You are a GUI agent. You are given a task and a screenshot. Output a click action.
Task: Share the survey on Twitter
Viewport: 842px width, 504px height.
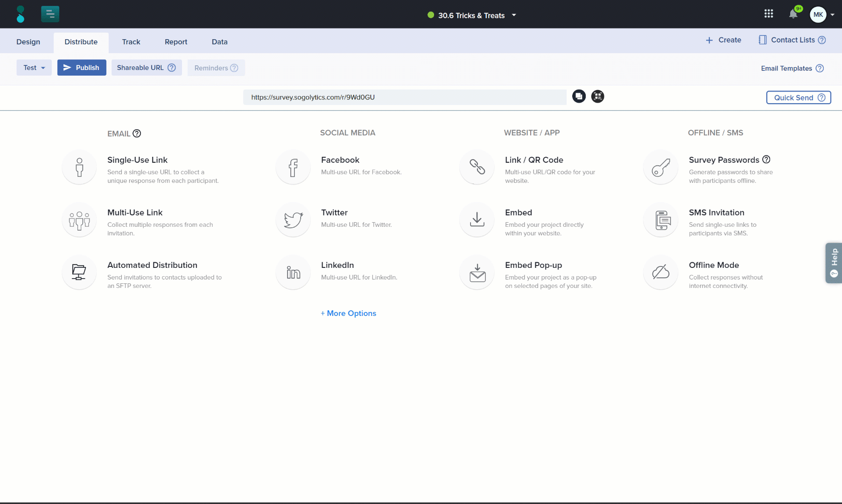(x=334, y=212)
